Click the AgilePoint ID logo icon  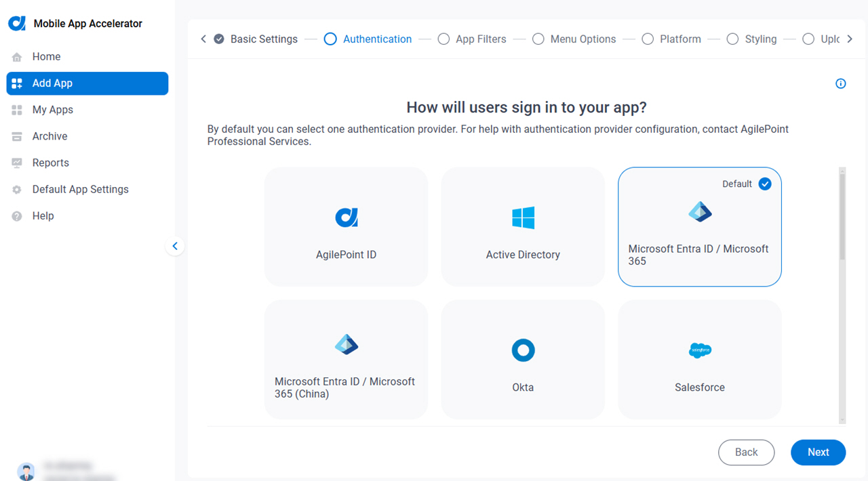point(347,217)
